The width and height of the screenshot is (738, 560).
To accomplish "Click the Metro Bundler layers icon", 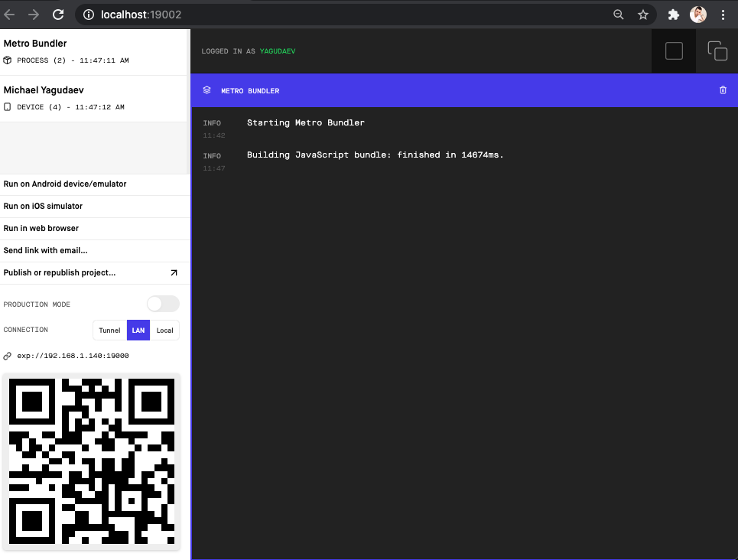I will (x=206, y=90).
